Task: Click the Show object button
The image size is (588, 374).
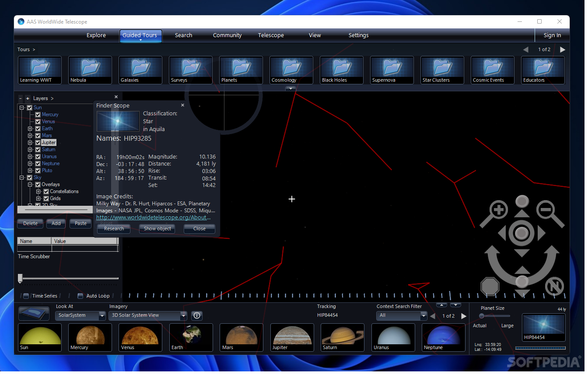Action: [x=157, y=229]
